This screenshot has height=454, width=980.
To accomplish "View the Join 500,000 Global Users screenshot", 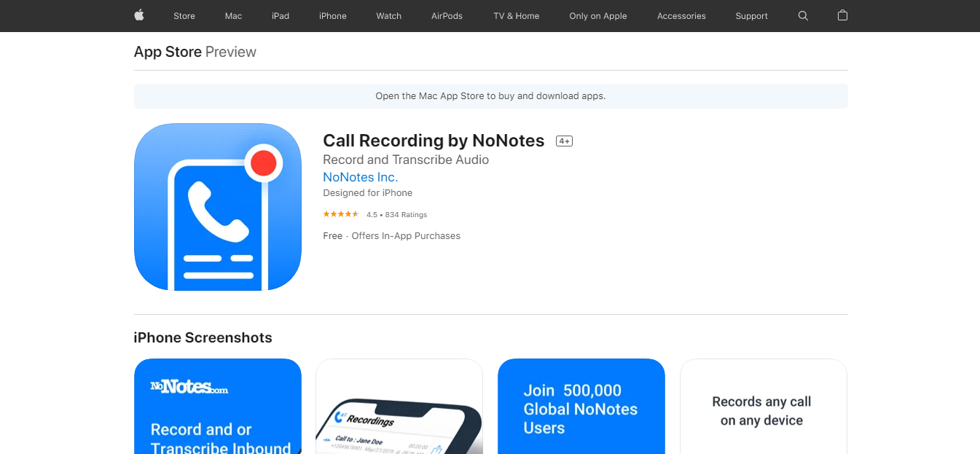I will 581,407.
